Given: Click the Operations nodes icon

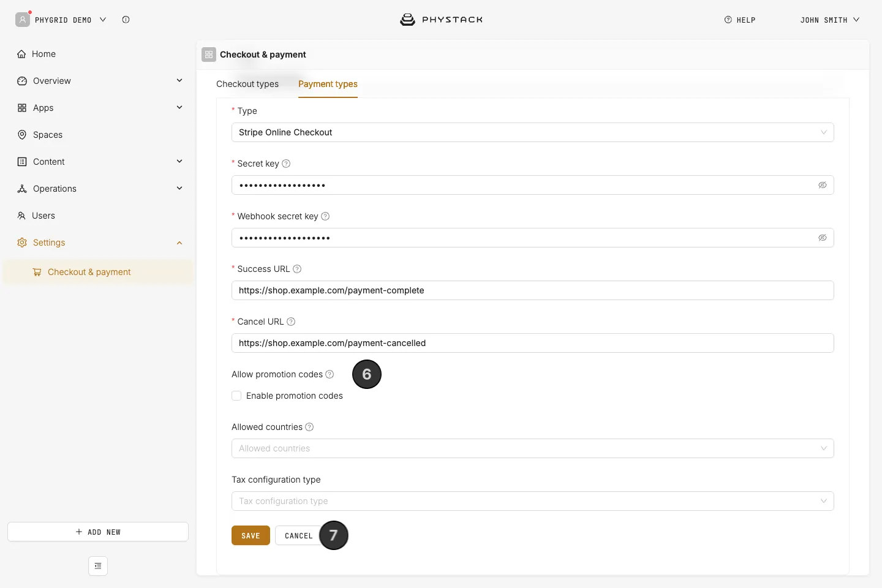Looking at the screenshot, I should pyautogui.click(x=22, y=189).
